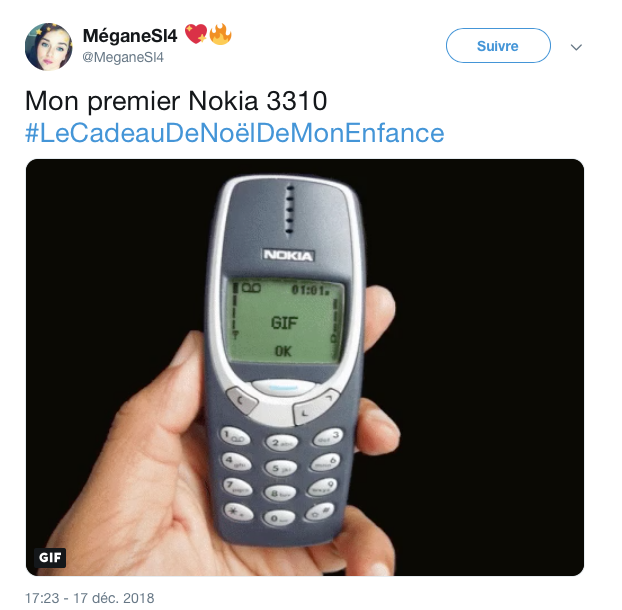Expand the tweet options chevron menu
This screenshot has height=610, width=622.
576,47
